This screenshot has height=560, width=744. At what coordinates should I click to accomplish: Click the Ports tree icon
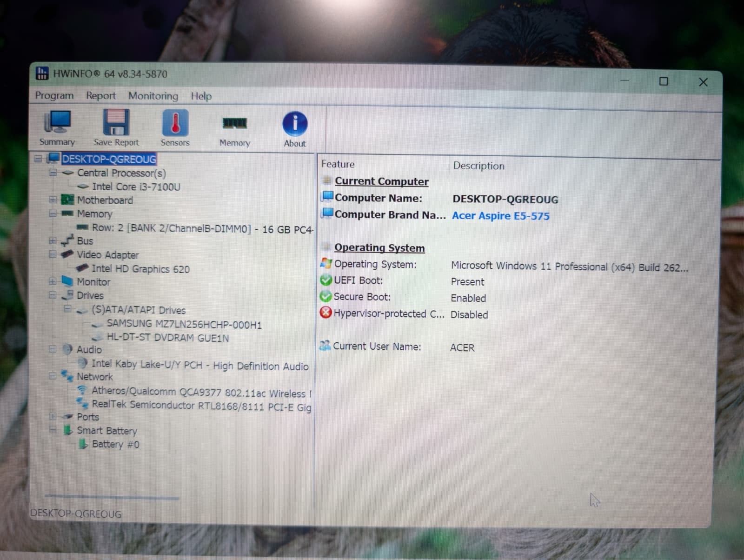pyautogui.click(x=68, y=416)
